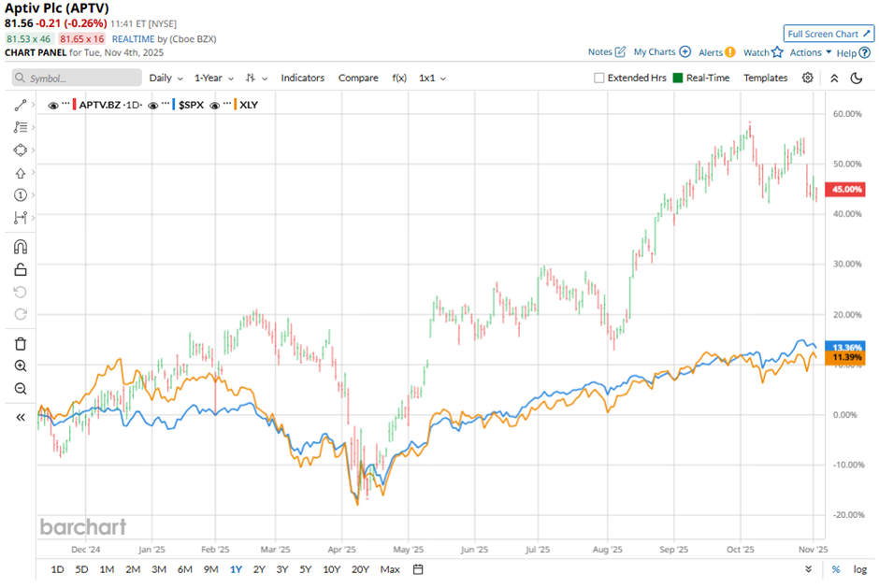Open the Daily frequency dropdown
This screenshot has height=588, width=879.
point(166,79)
